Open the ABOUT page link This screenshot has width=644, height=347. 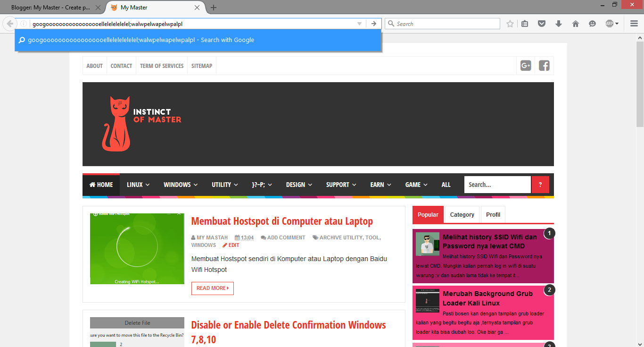coord(95,66)
